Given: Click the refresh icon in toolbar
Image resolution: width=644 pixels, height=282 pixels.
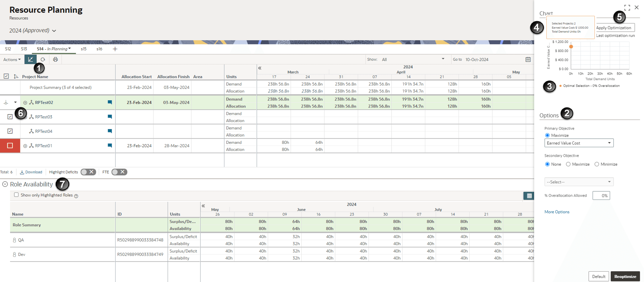Looking at the screenshot, I should [x=43, y=59].
